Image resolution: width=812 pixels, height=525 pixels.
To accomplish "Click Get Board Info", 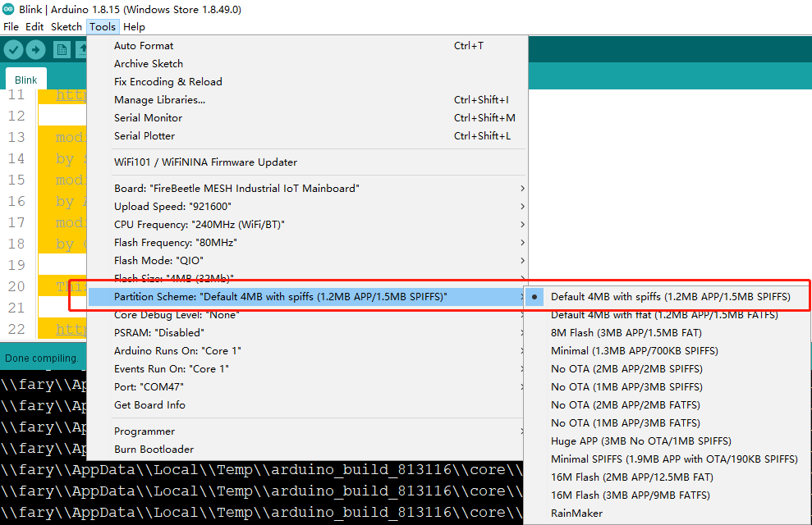I will [x=308, y=405].
